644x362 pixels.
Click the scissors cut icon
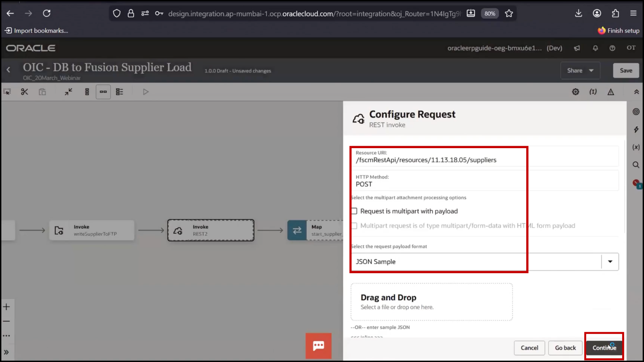[x=24, y=92]
